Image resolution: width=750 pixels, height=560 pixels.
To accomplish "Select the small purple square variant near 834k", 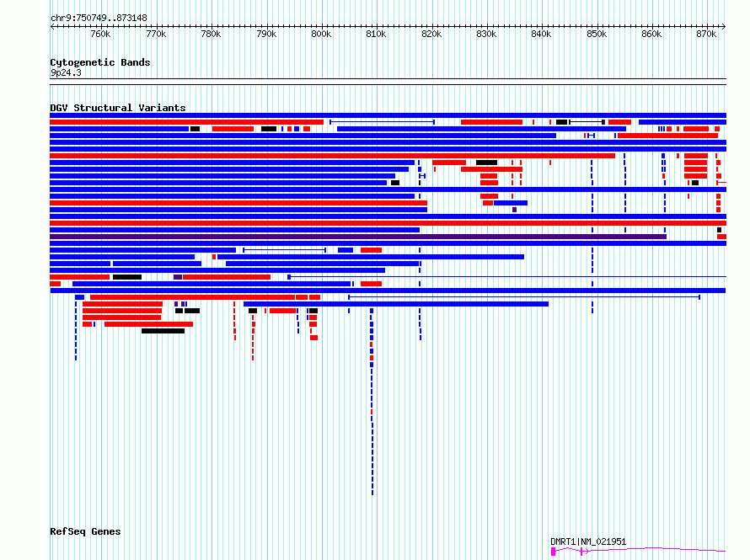I will pyautogui.click(x=515, y=210).
